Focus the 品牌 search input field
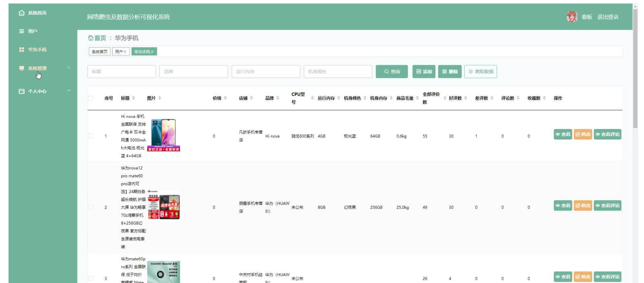The height and width of the screenshot is (283, 644). point(194,71)
